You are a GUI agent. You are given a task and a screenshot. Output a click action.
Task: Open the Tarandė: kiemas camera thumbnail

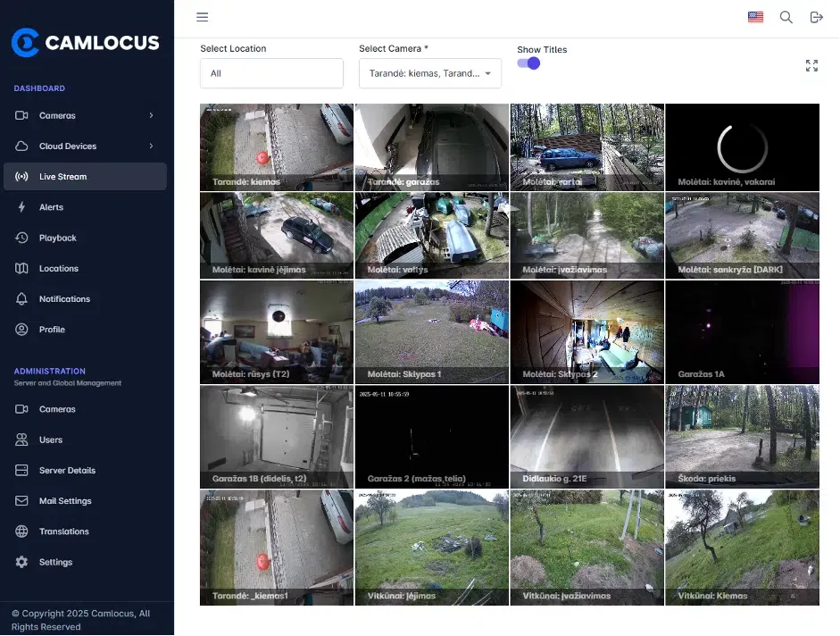click(276, 146)
